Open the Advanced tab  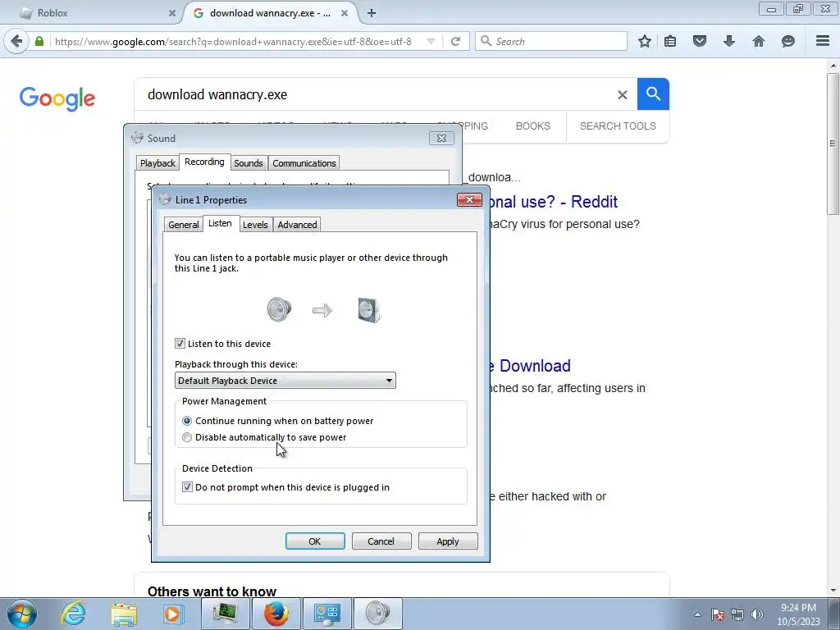point(297,225)
